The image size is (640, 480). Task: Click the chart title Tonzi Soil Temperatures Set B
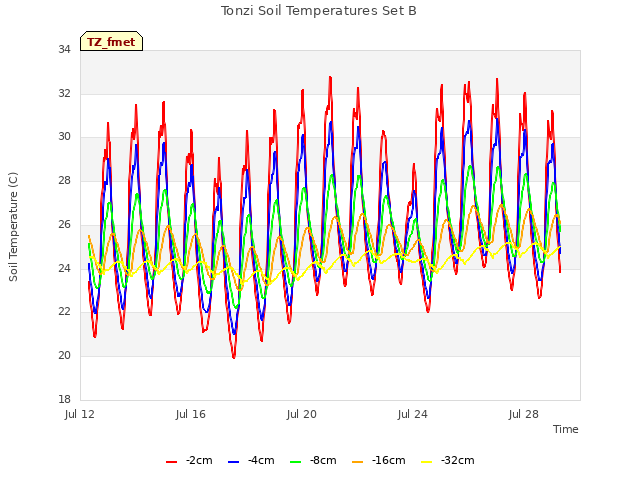click(x=318, y=11)
